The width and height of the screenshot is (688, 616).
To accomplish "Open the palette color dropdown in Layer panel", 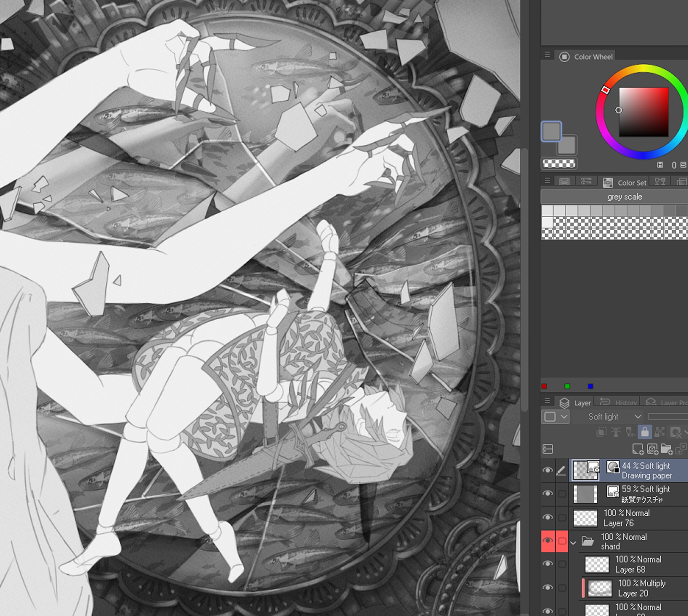I will [555, 417].
